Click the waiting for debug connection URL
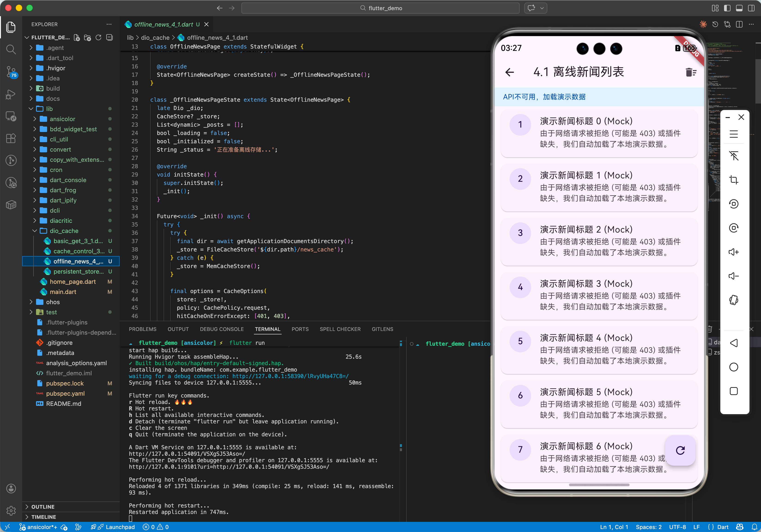The width and height of the screenshot is (761, 532). coord(290,376)
